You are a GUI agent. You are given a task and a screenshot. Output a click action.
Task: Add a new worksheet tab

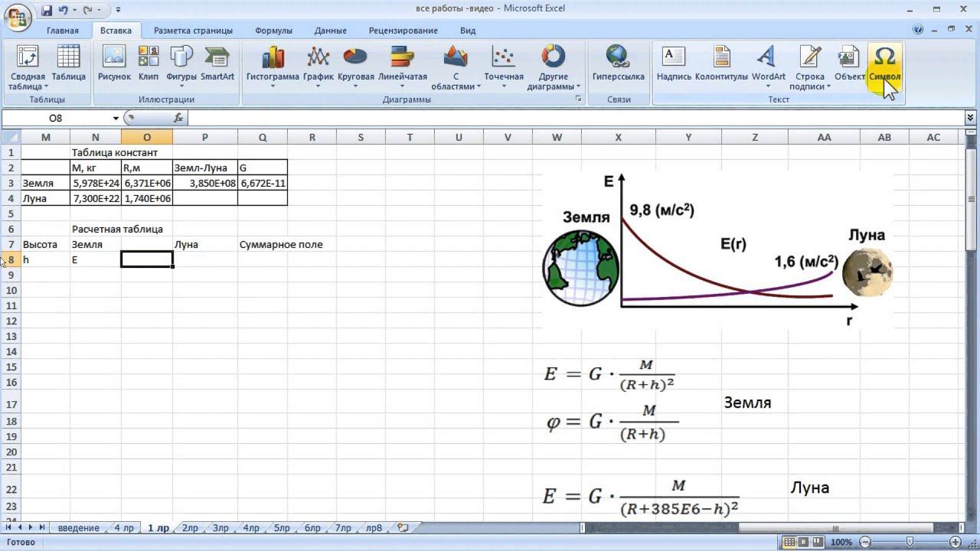(x=403, y=528)
